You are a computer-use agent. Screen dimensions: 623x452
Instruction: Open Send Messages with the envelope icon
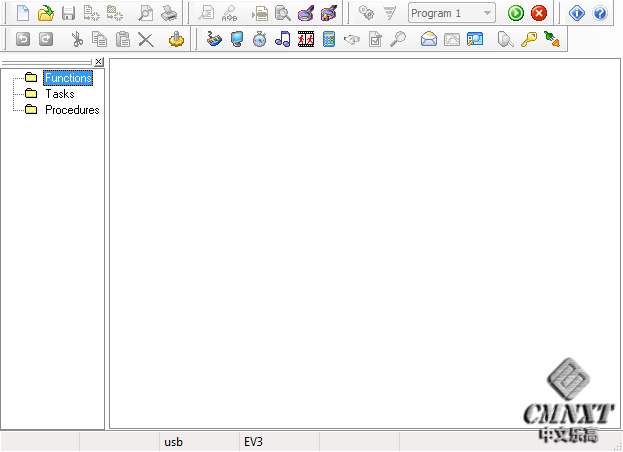[429, 39]
